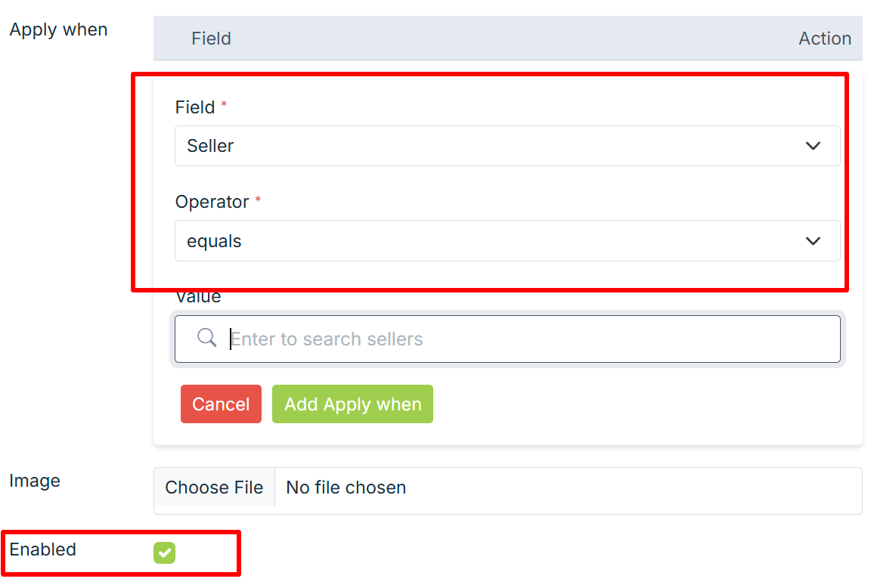Click the Action column header
The height and width of the screenshot is (588, 874).
pos(825,39)
